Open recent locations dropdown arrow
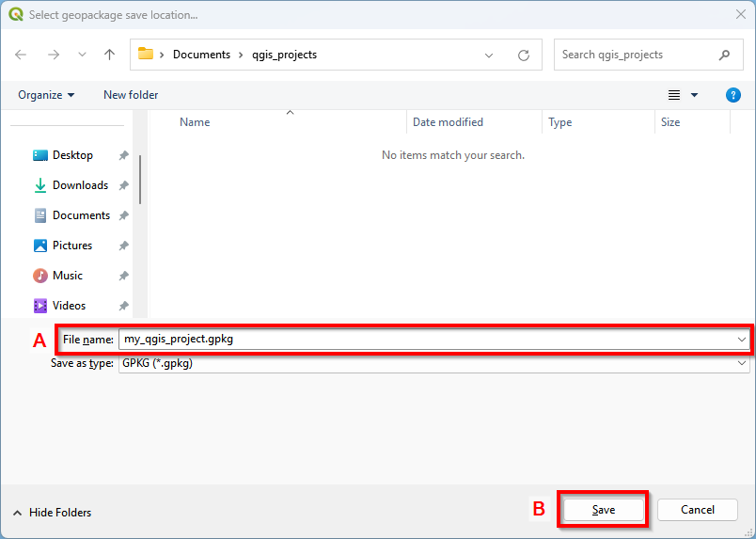This screenshot has height=539, width=756. coord(82,55)
